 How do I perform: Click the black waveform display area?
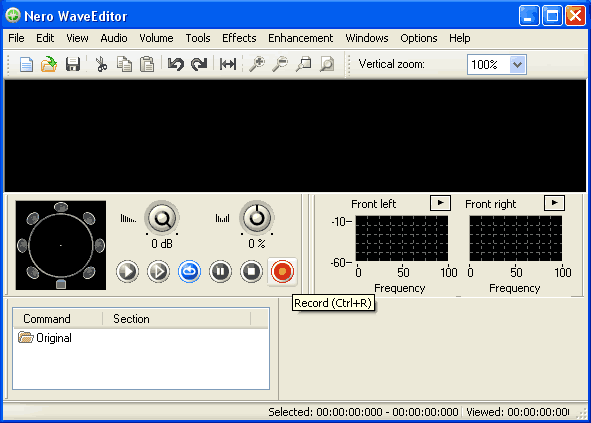(x=295, y=136)
